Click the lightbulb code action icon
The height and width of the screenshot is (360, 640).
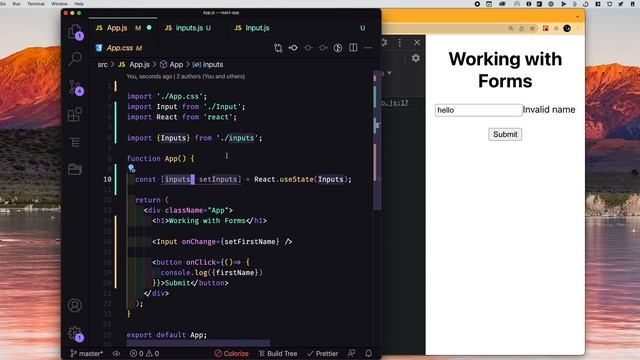131,168
